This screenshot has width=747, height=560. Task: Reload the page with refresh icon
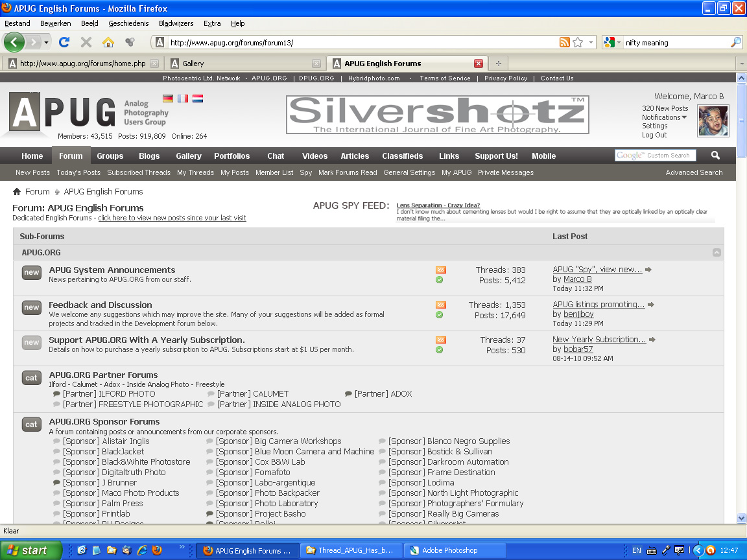tap(64, 42)
